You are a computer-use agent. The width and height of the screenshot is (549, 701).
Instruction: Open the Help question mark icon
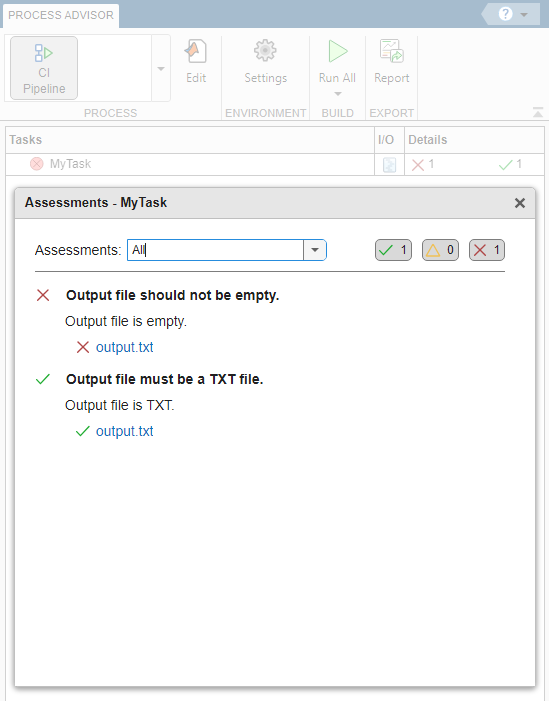[506, 14]
